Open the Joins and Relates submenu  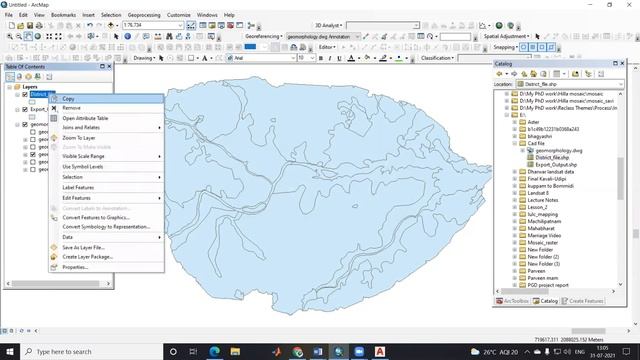[x=106, y=128]
